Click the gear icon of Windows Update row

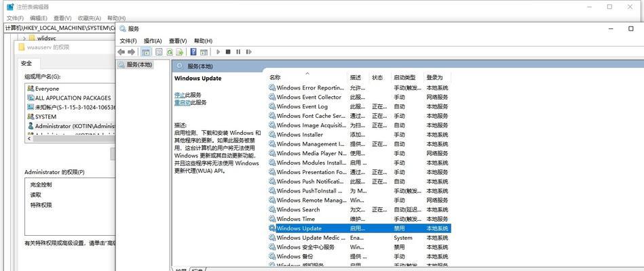point(272,228)
